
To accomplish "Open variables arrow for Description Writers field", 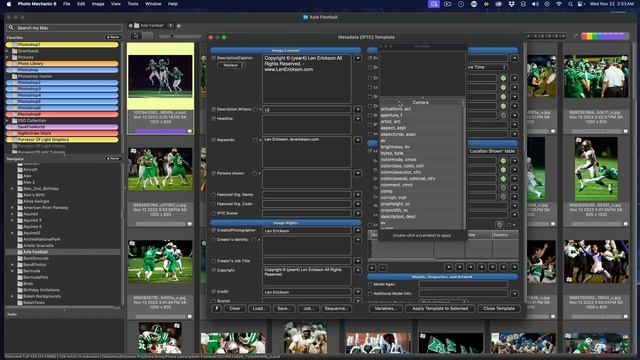I will click(358, 109).
